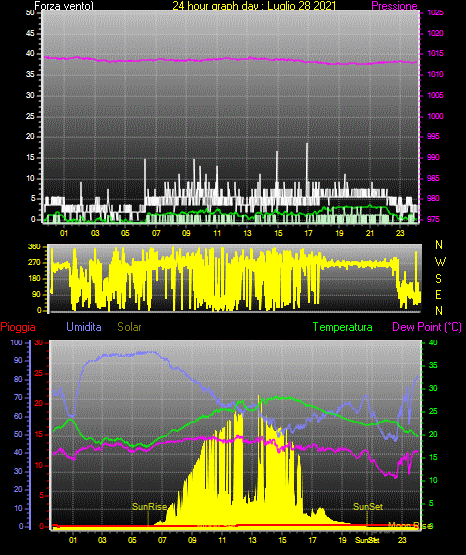Screen dimensions: 466x555
Task: Click the hour label 07 under the wind speed graph
Action: click(156, 233)
